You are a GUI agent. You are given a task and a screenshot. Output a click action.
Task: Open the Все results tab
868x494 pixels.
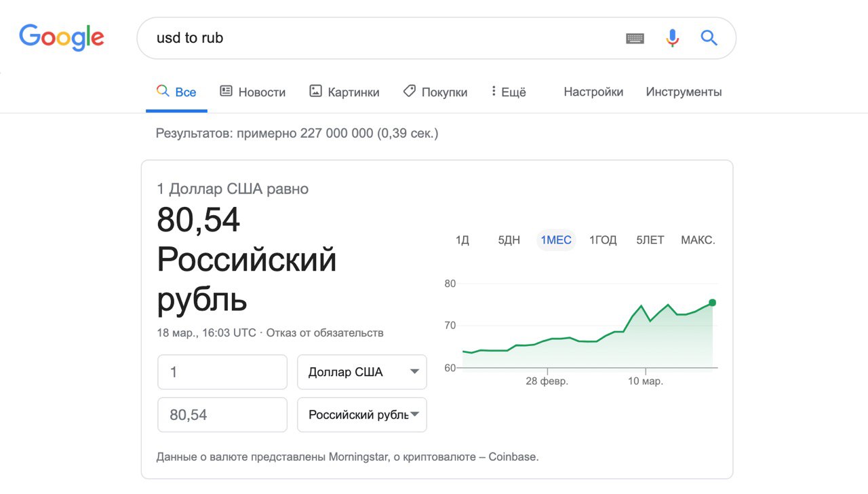pyautogui.click(x=177, y=92)
